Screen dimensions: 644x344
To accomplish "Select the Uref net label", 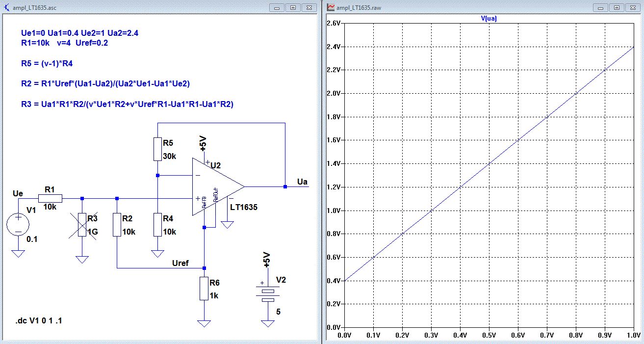I will coord(180,264).
